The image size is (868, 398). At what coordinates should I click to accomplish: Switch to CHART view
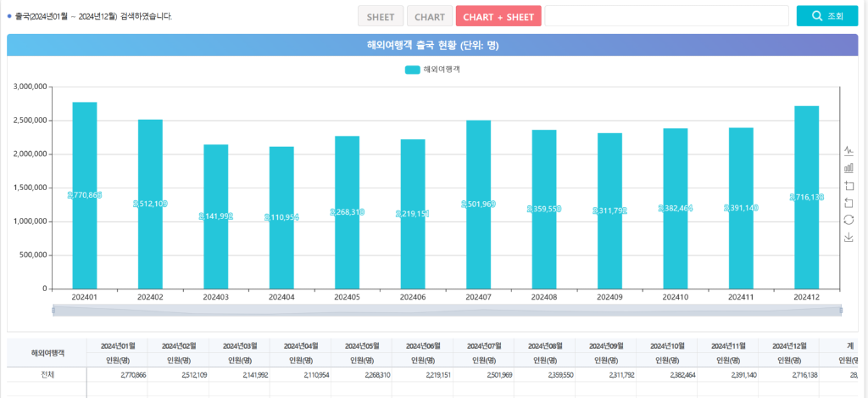(x=430, y=17)
